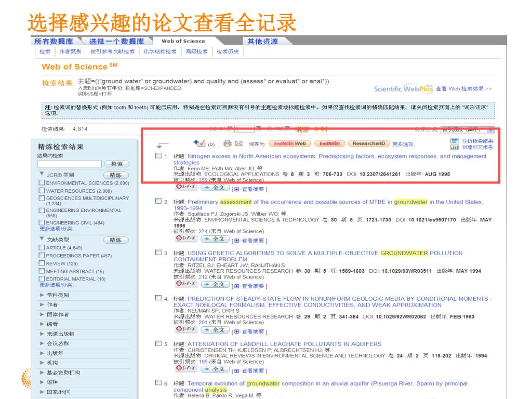This screenshot has width=532, height=399.
Task: Click the search within results field
Action: point(69,164)
